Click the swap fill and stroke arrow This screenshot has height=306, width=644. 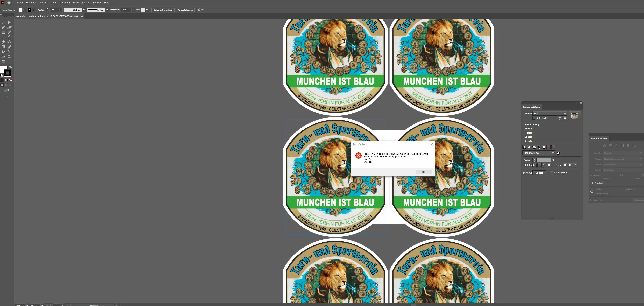click(x=10, y=67)
